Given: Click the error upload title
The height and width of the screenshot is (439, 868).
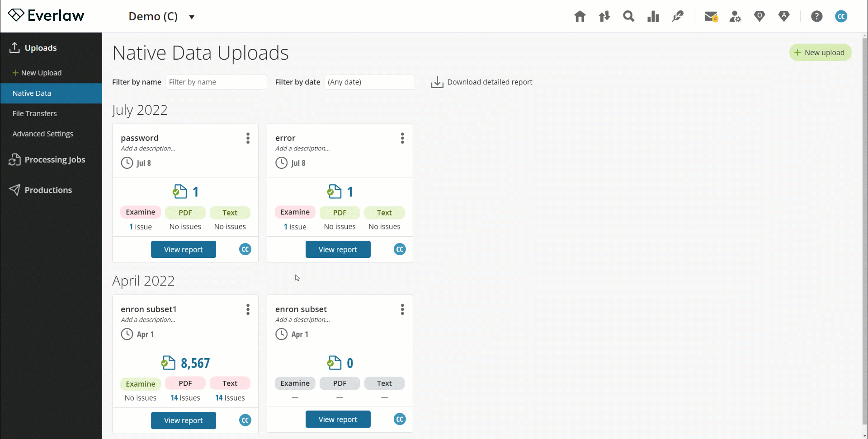Looking at the screenshot, I should tap(285, 138).
